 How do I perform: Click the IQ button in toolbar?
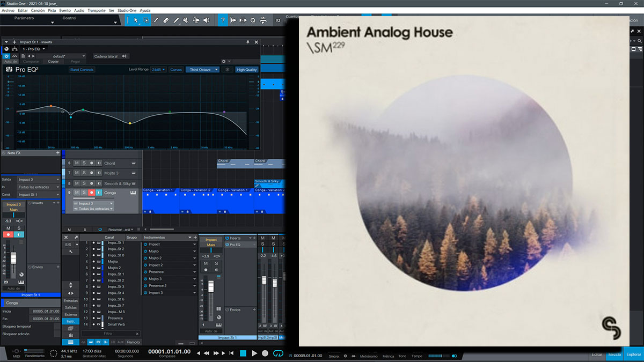click(x=278, y=20)
